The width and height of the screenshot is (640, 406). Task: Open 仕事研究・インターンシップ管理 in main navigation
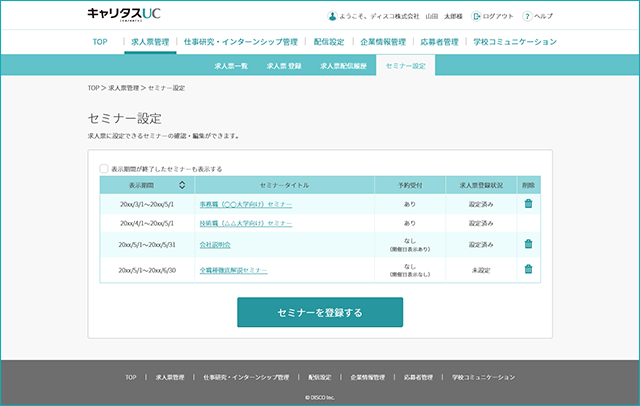point(240,42)
